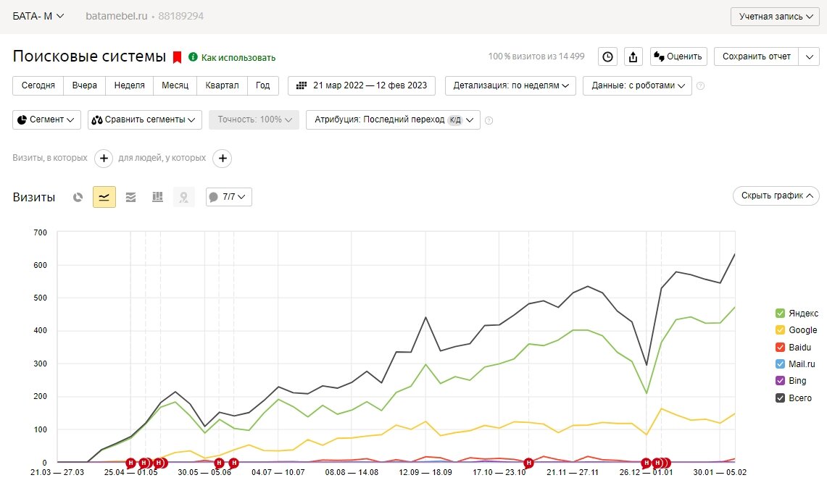Click the red bookmark flag next to the title

coord(176,56)
